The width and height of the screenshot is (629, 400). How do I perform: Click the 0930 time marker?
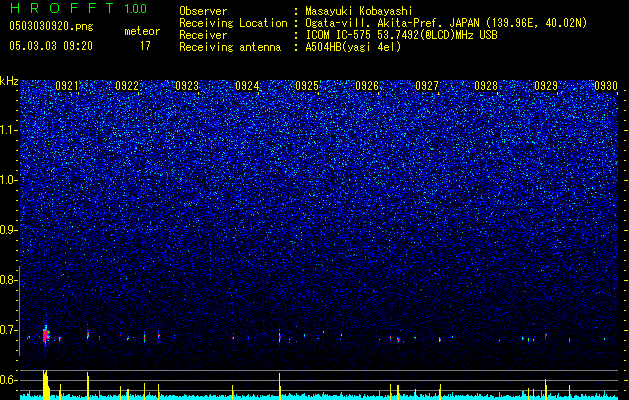pyautogui.click(x=606, y=86)
